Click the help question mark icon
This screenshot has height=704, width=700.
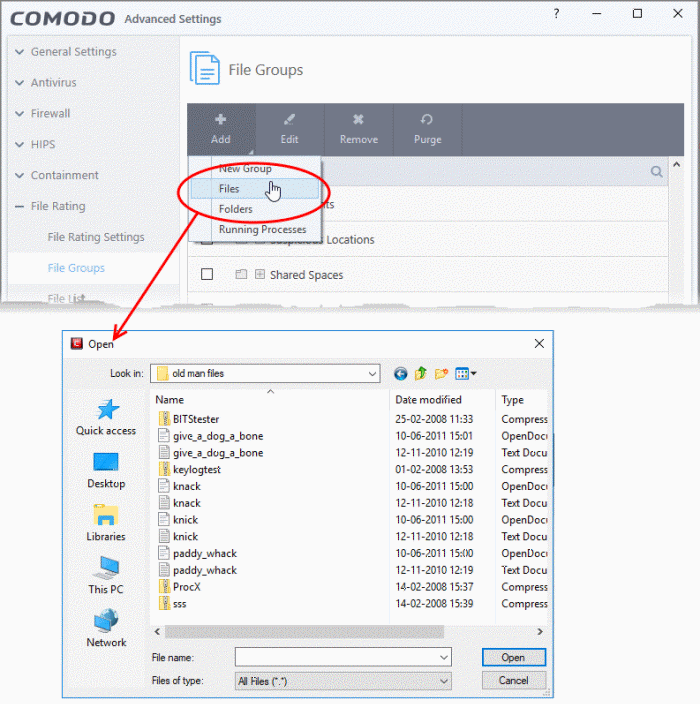pyautogui.click(x=556, y=13)
